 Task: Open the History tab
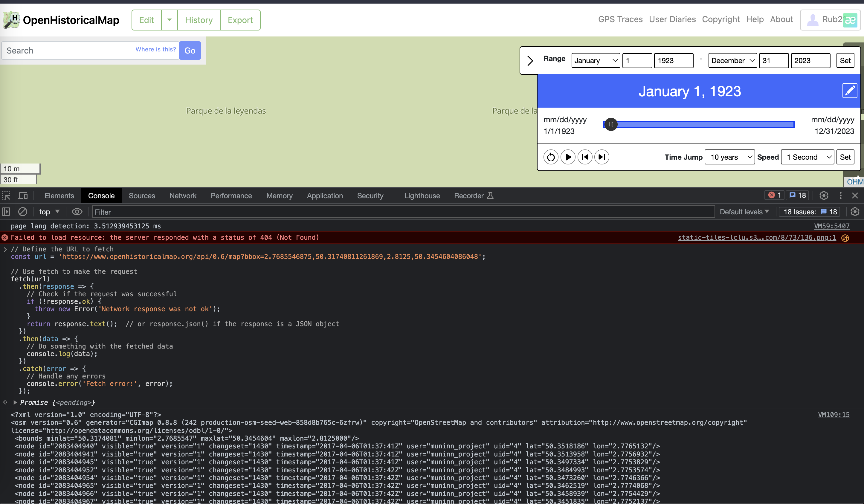point(199,20)
